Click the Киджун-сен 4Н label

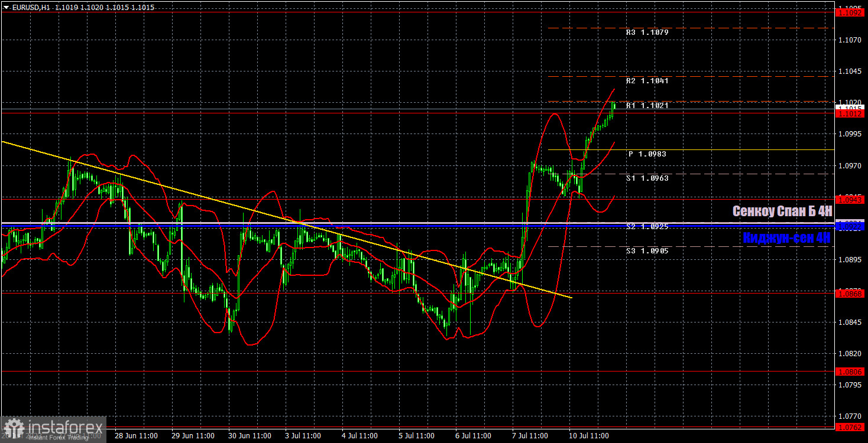[787, 238]
